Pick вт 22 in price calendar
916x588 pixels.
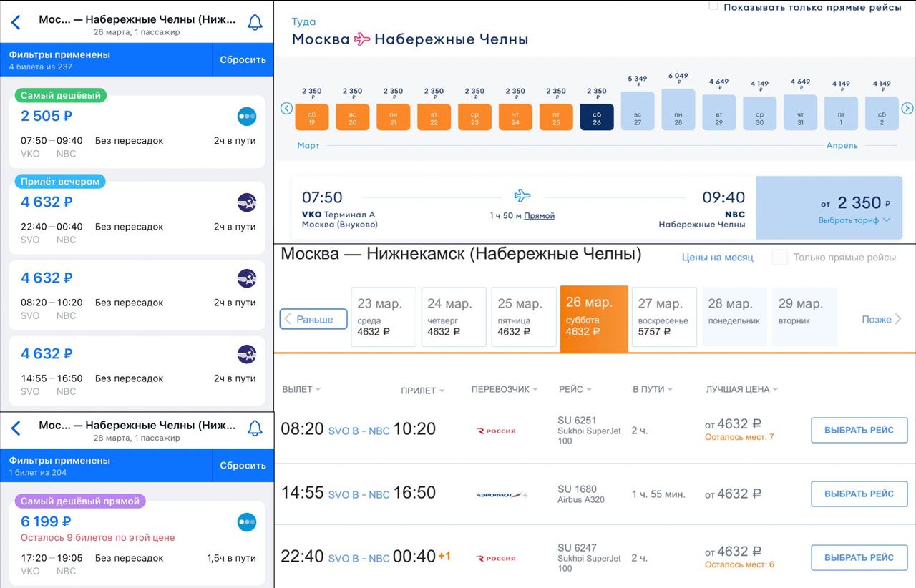click(x=434, y=117)
